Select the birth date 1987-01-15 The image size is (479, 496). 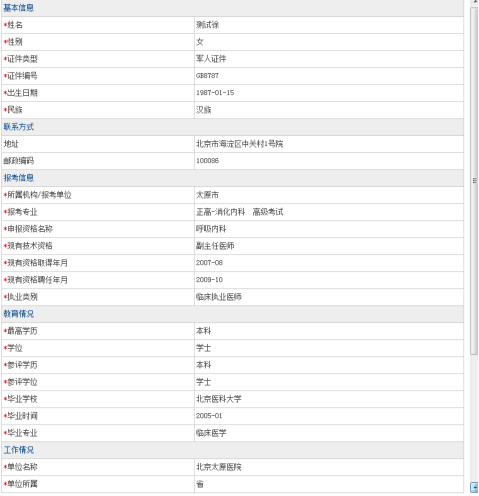[215, 93]
